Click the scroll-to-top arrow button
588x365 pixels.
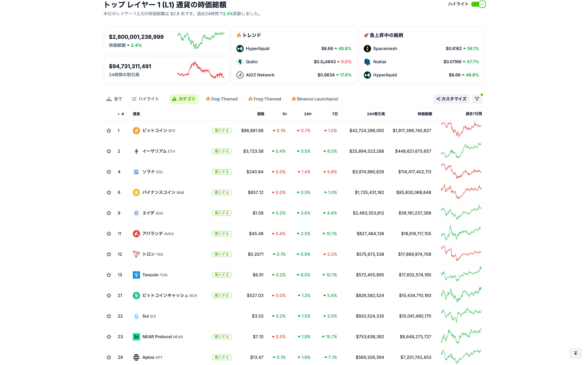pos(575,353)
